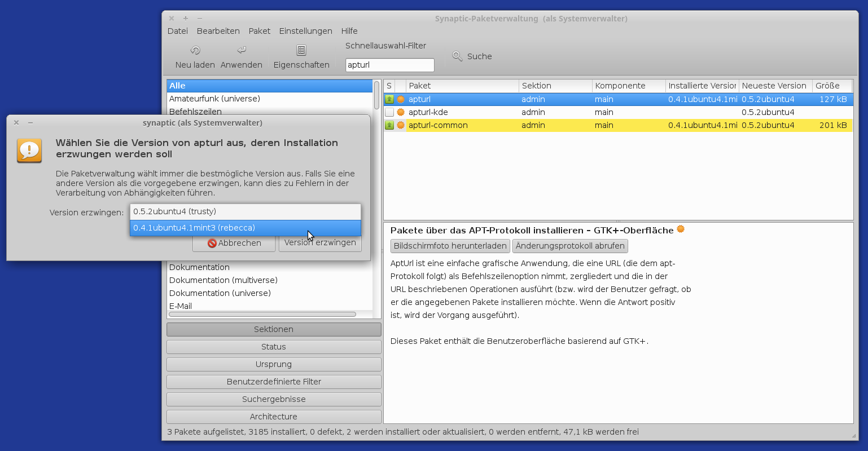Open the Eigenschaften properties icon

[301, 50]
